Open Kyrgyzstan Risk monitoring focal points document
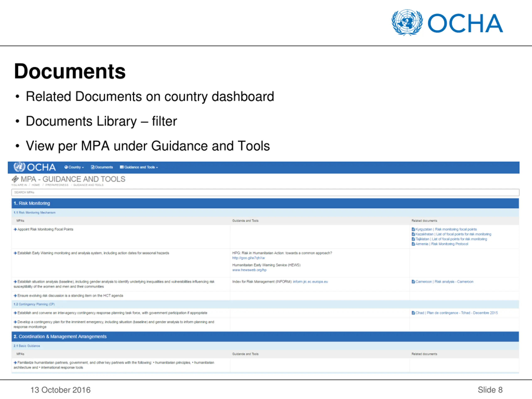 446,229
